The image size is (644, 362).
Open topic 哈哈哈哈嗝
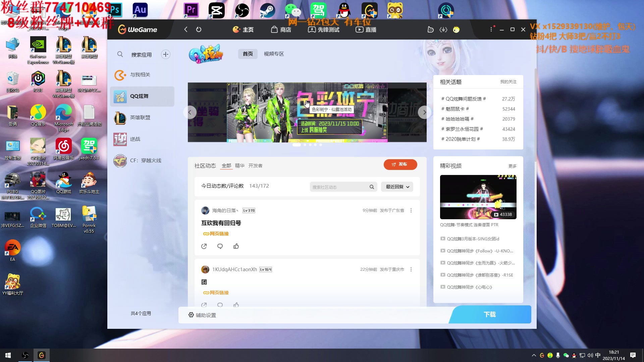[458, 119]
